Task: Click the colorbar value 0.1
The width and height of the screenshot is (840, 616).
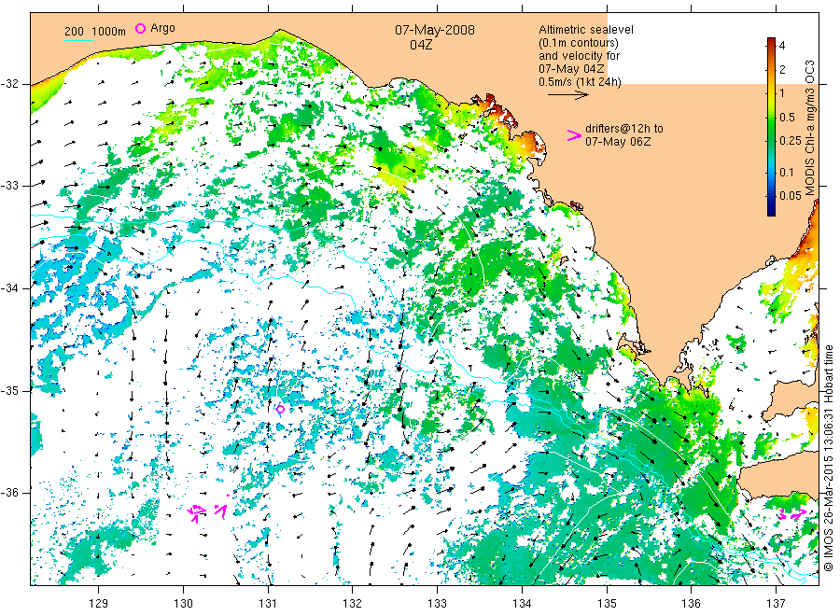Action: 787,173
